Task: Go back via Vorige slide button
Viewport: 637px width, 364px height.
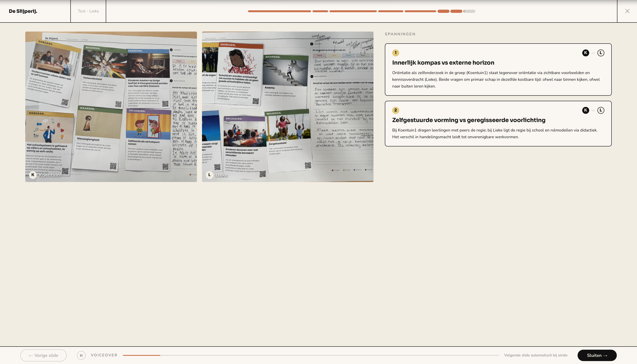Action: [44, 355]
